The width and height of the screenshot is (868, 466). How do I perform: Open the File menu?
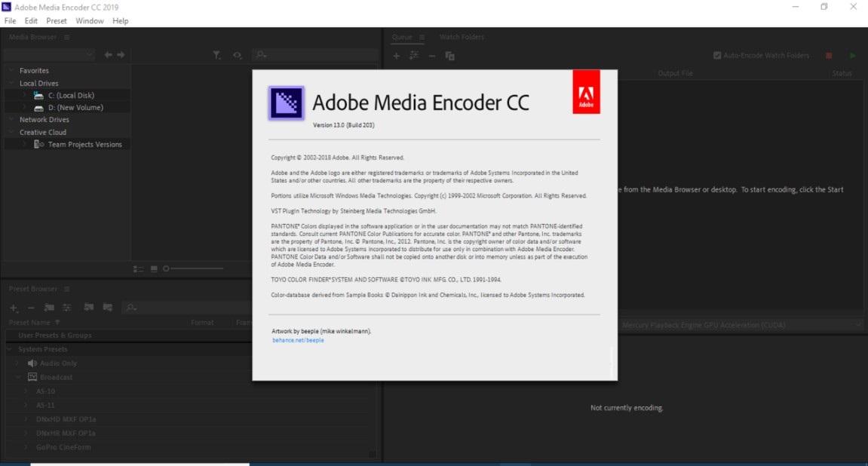pos(10,21)
